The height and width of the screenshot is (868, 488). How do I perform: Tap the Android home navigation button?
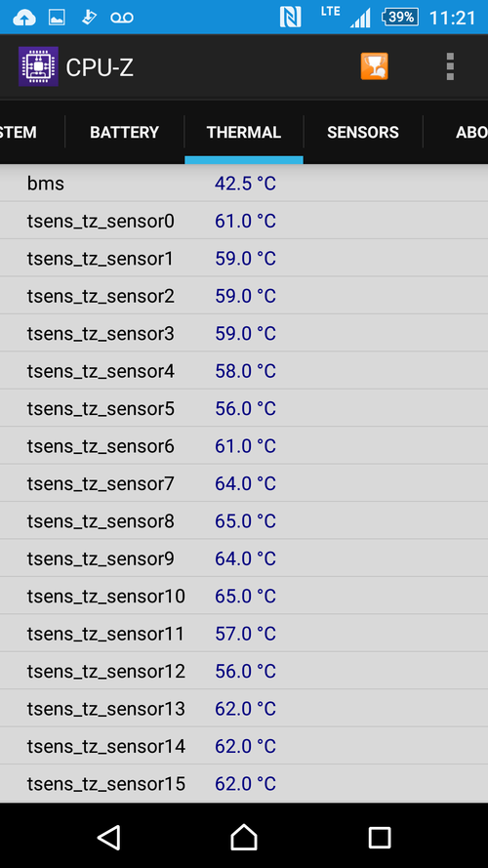pos(244,837)
